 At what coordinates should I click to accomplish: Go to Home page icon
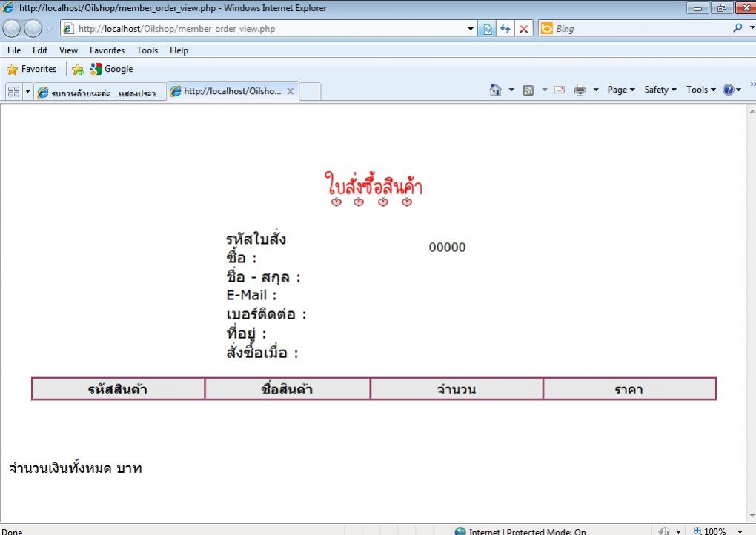tap(496, 90)
